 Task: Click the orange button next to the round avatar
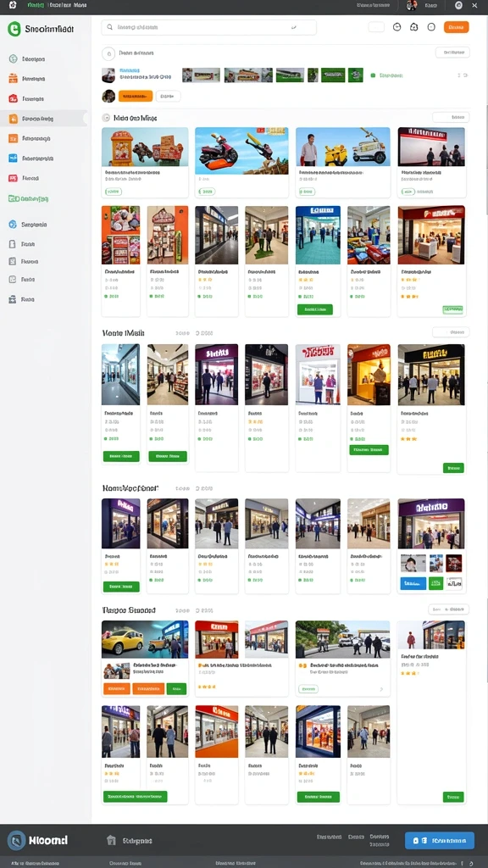tap(135, 97)
